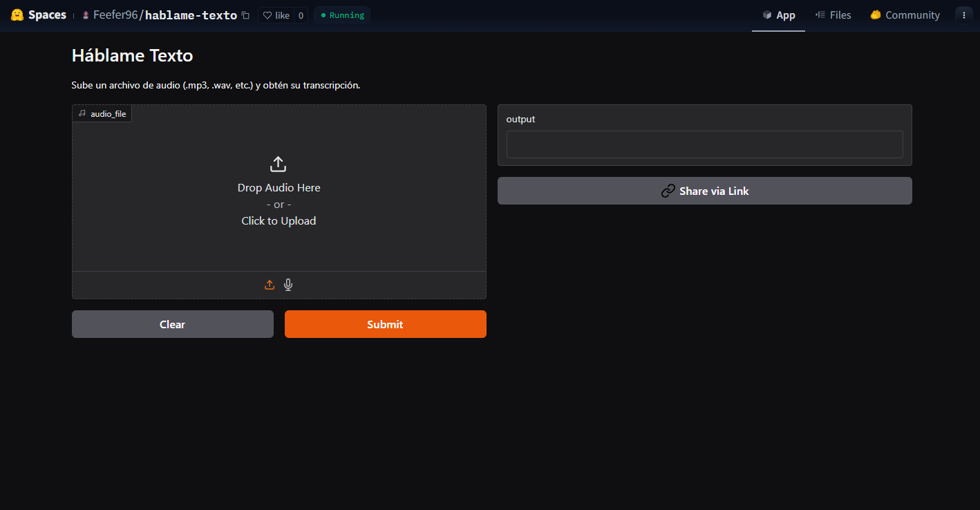Submit the audio for transcription

click(386, 324)
